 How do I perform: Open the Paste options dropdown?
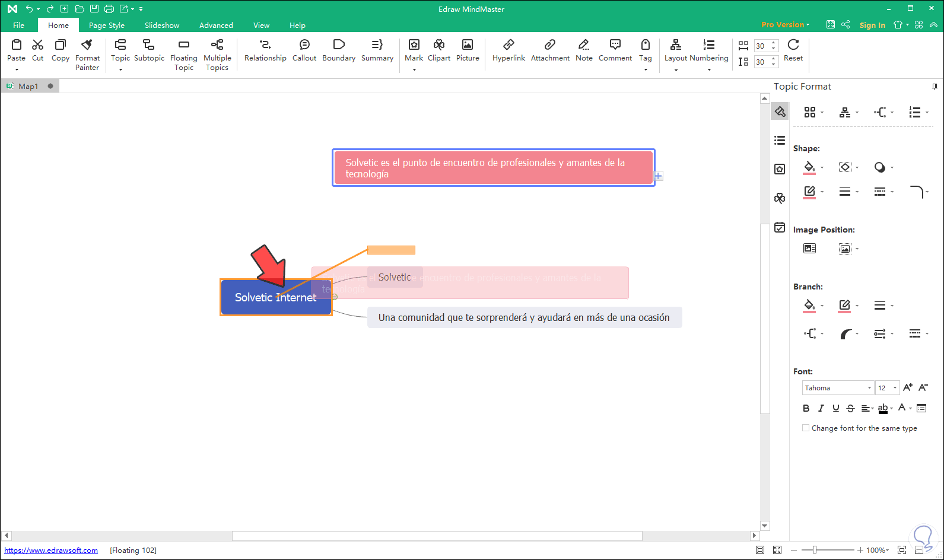tap(16, 69)
